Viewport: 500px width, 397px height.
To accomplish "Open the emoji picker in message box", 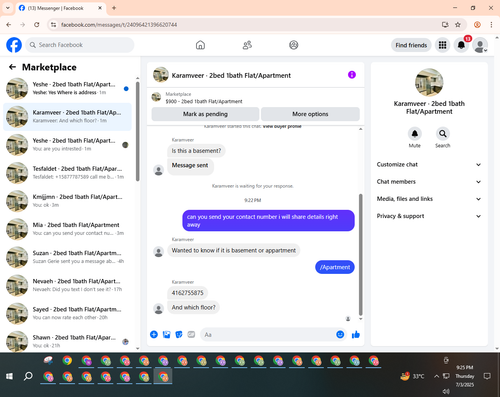I will [x=340, y=334].
